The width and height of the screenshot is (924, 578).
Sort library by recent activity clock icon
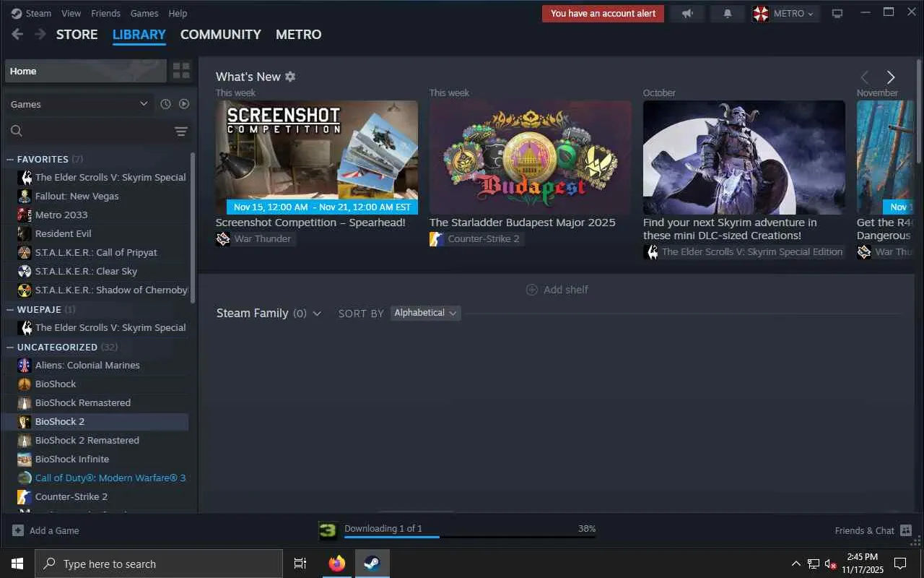(x=165, y=104)
